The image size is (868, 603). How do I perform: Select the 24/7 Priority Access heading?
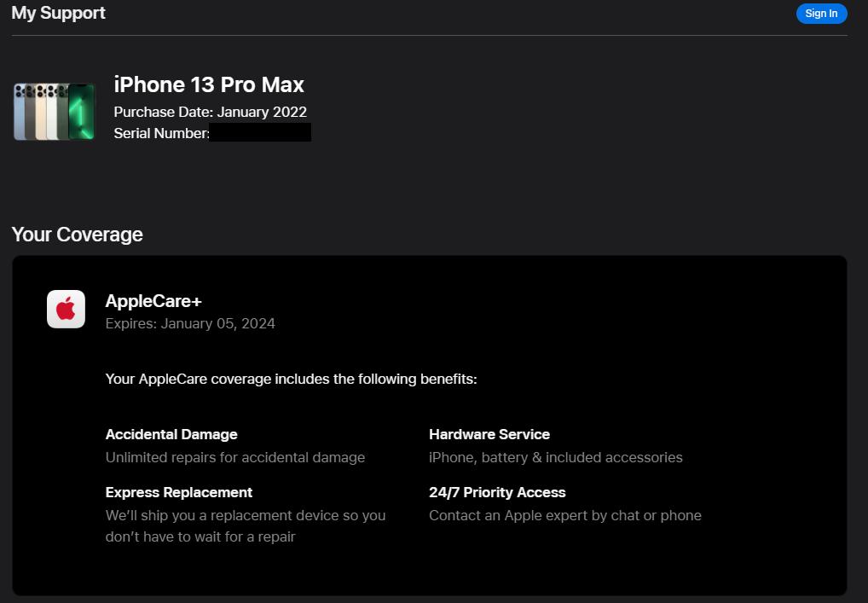click(497, 492)
